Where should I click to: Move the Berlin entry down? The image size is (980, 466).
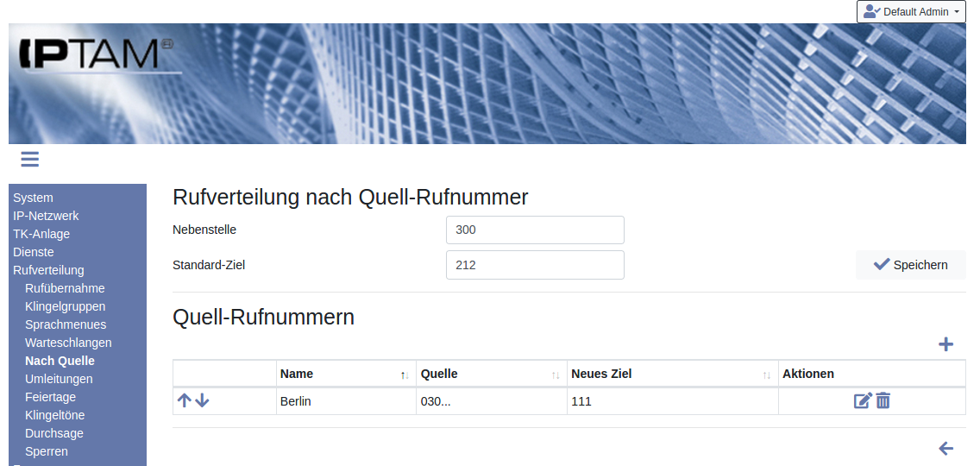coord(203,400)
